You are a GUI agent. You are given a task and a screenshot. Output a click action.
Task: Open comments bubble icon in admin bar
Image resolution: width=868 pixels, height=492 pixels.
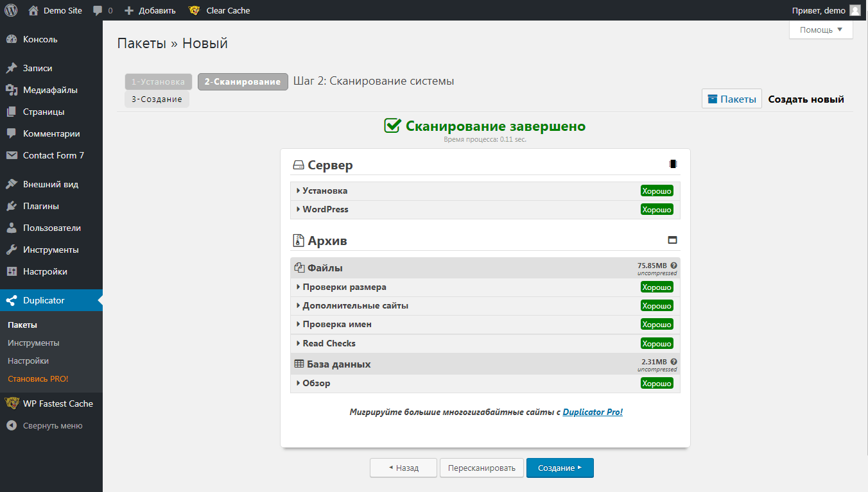click(98, 11)
